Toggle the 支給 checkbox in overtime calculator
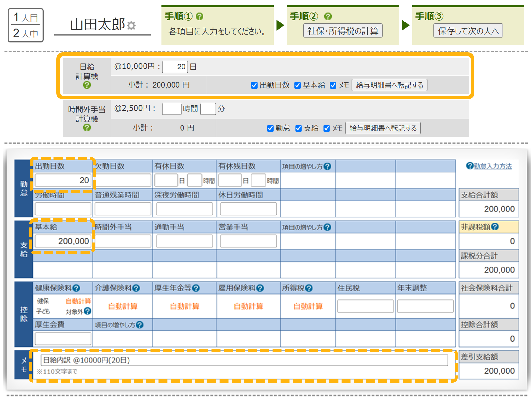The width and height of the screenshot is (532, 401). (298, 128)
